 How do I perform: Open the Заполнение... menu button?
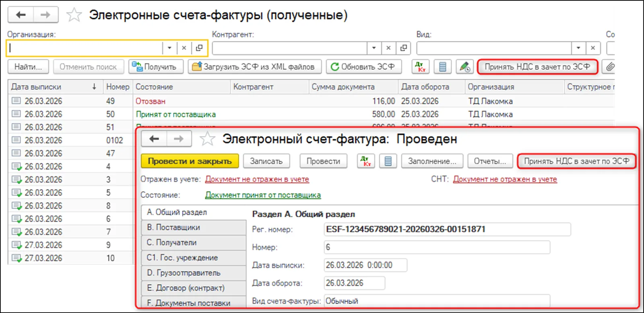[432, 161]
